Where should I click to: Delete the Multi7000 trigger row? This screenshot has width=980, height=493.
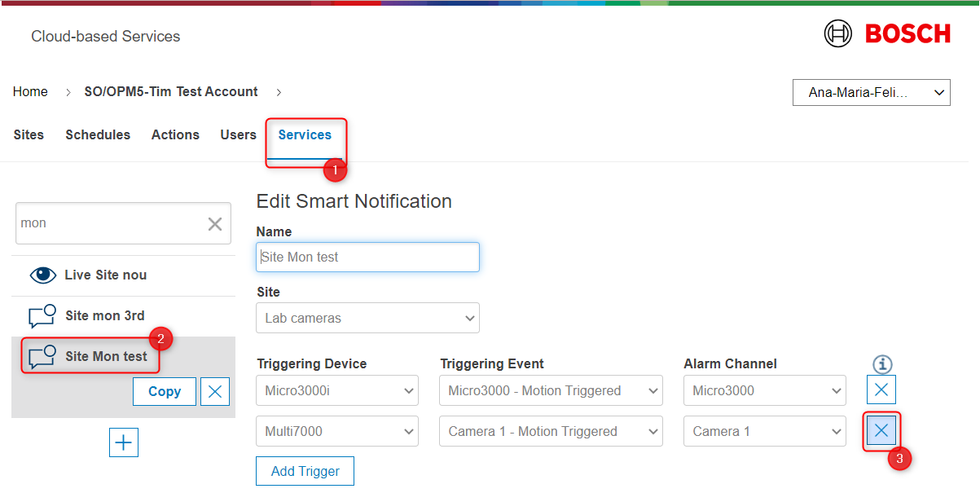(x=881, y=431)
